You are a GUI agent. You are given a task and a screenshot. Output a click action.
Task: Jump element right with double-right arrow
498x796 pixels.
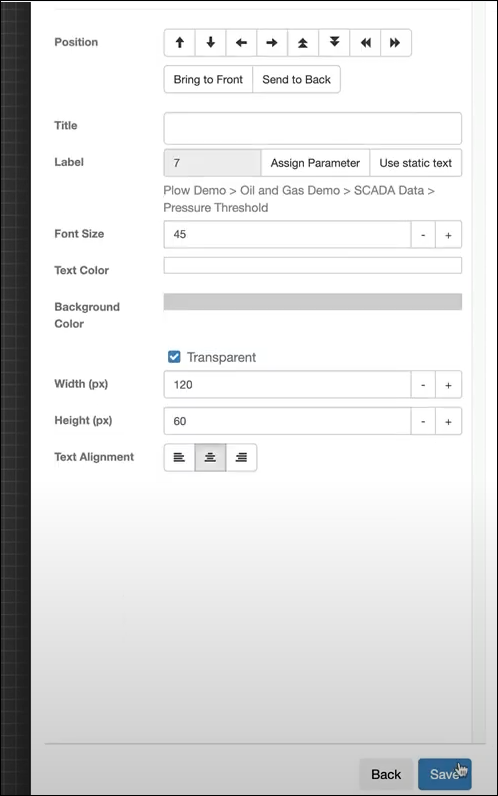[x=395, y=43]
